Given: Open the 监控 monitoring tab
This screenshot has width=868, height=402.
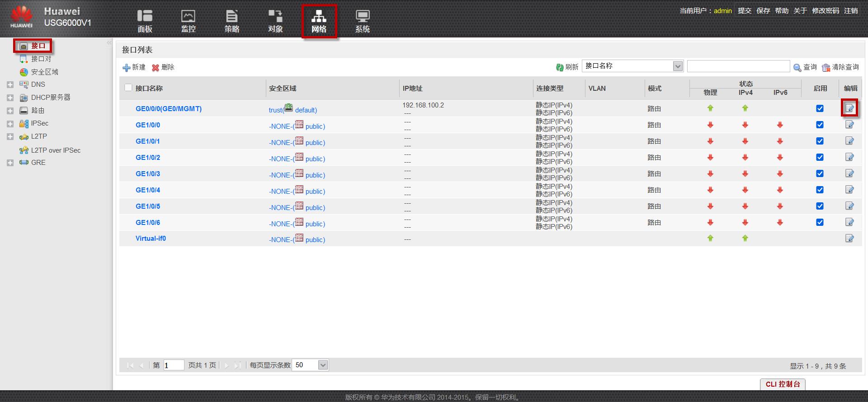Looking at the screenshot, I should coord(188,21).
